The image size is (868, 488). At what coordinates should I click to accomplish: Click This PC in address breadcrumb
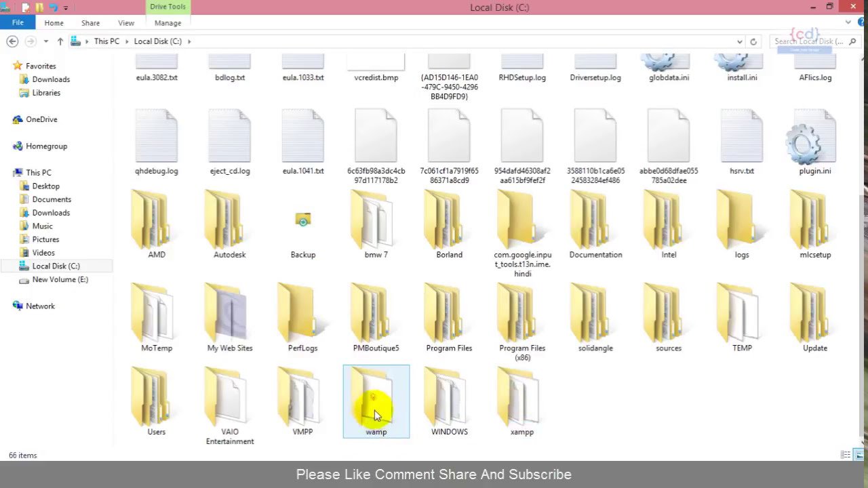tap(106, 41)
